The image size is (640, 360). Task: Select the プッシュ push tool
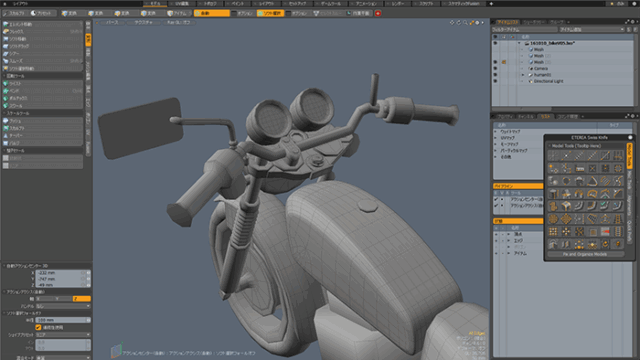click(x=42, y=121)
